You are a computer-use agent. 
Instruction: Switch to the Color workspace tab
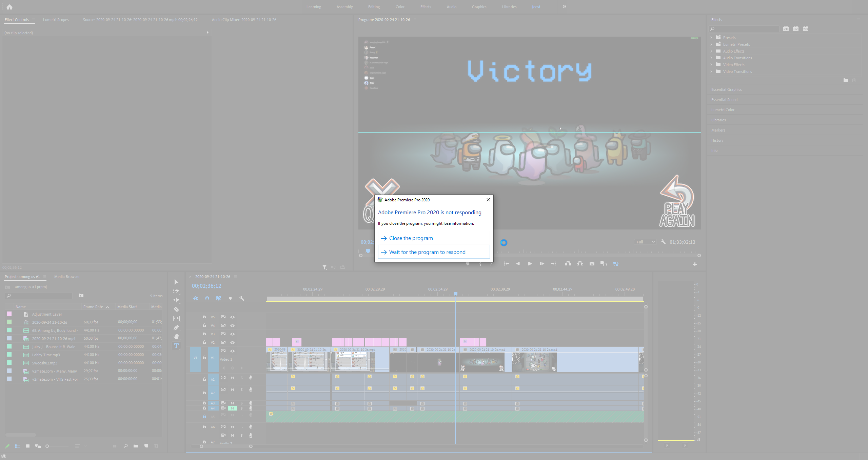(x=400, y=7)
